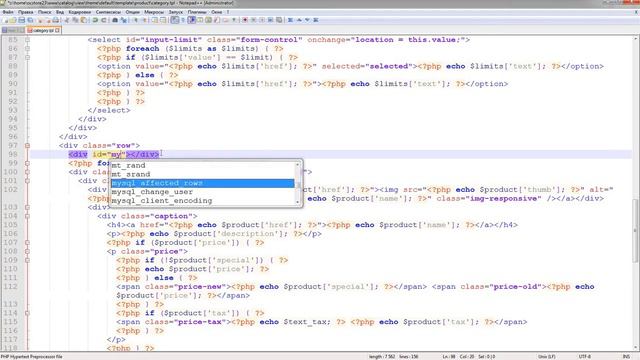Click the Stop Recording macro icon
Image resolution: width=640 pixels, height=360 pixels.
253,20
